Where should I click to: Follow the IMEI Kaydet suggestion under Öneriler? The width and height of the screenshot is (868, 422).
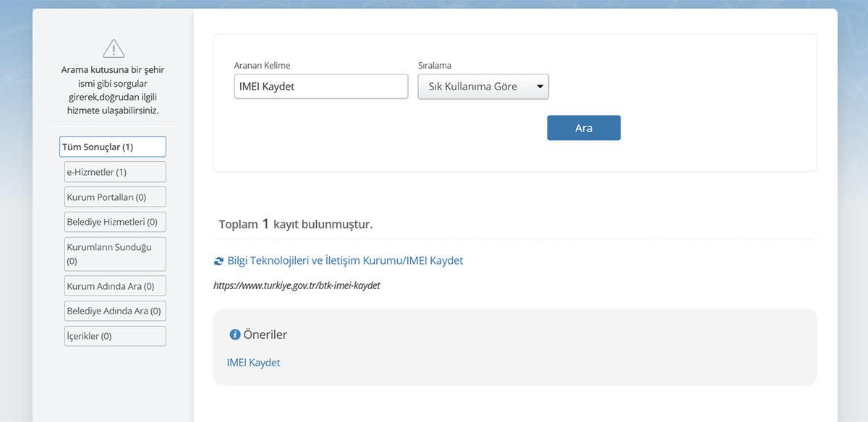[x=253, y=363]
